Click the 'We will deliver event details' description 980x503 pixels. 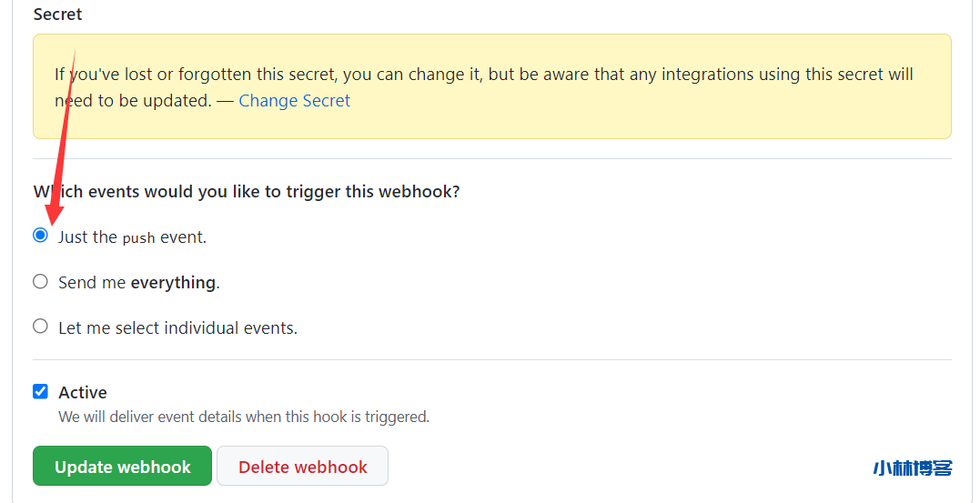coord(244,417)
